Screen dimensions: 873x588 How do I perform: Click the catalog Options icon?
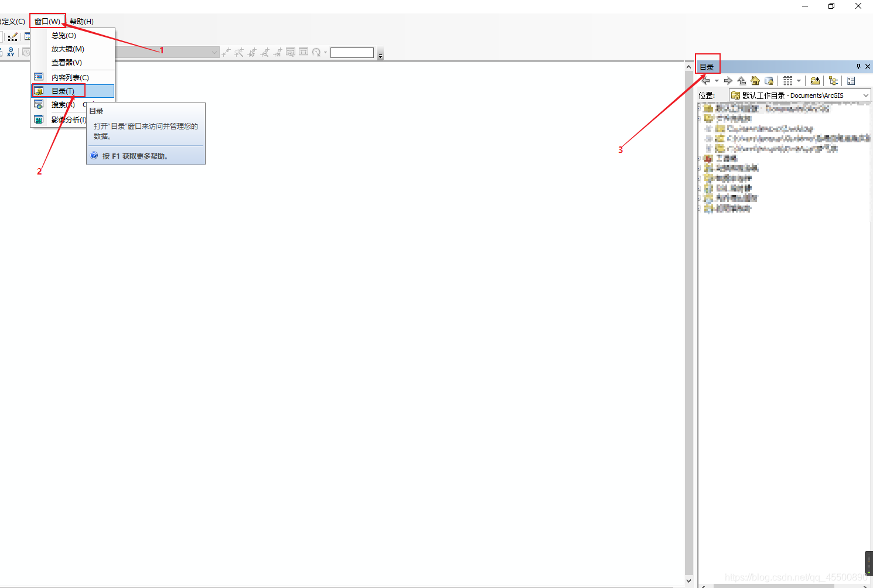[851, 81]
